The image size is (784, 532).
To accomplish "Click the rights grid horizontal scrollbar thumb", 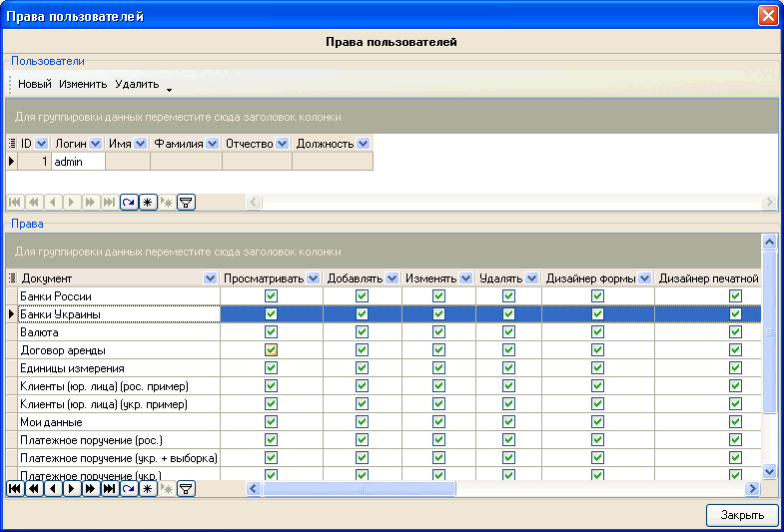I will [359, 489].
